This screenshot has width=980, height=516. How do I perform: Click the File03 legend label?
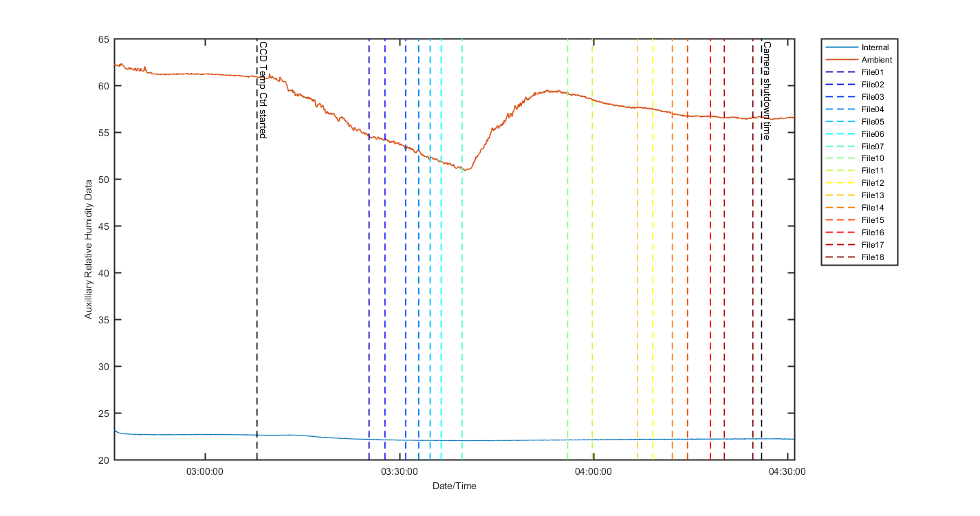tap(873, 97)
